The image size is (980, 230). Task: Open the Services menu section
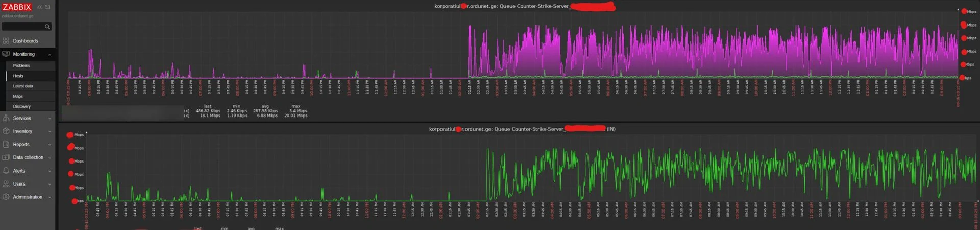point(22,118)
